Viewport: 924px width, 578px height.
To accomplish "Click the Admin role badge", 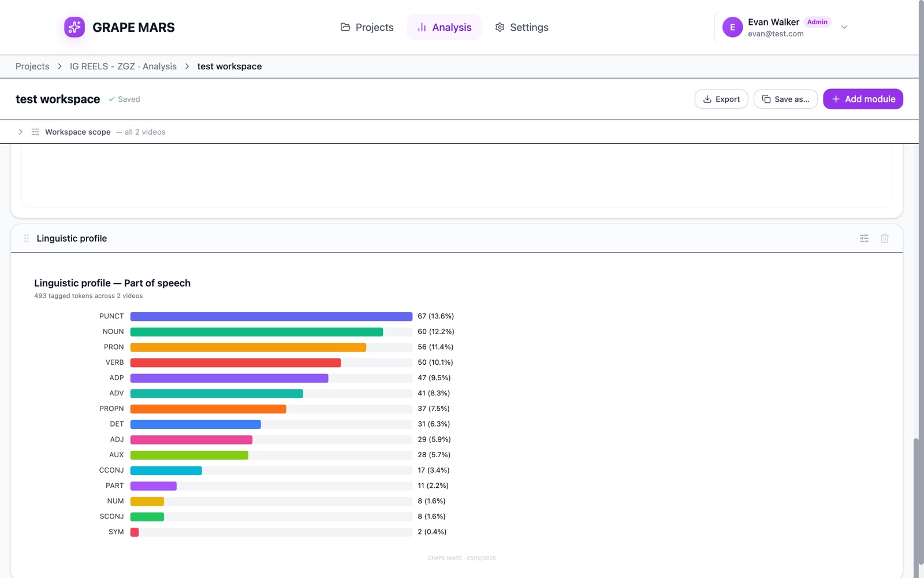I will [817, 22].
